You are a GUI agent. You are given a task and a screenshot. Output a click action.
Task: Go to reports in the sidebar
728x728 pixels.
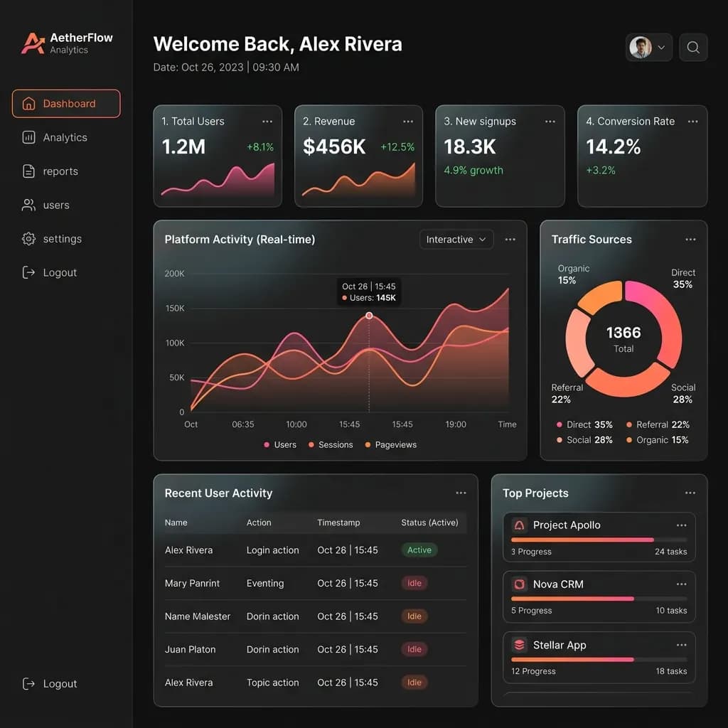pyautogui.click(x=50, y=171)
